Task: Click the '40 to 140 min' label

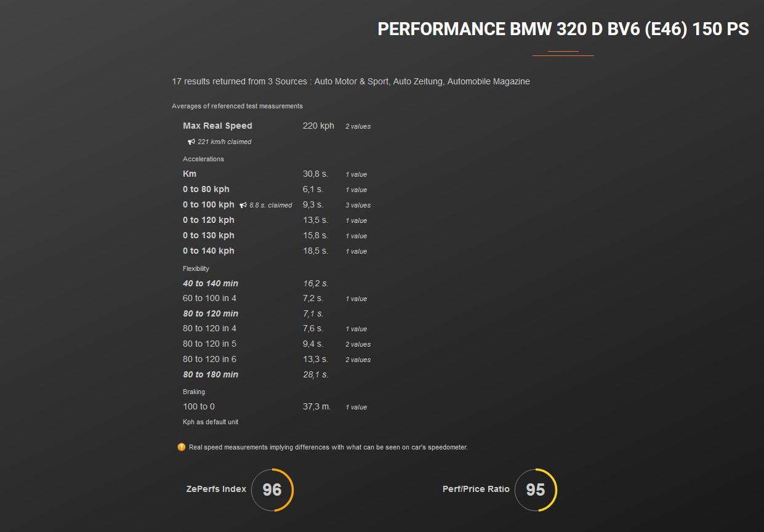Action: 211,283
